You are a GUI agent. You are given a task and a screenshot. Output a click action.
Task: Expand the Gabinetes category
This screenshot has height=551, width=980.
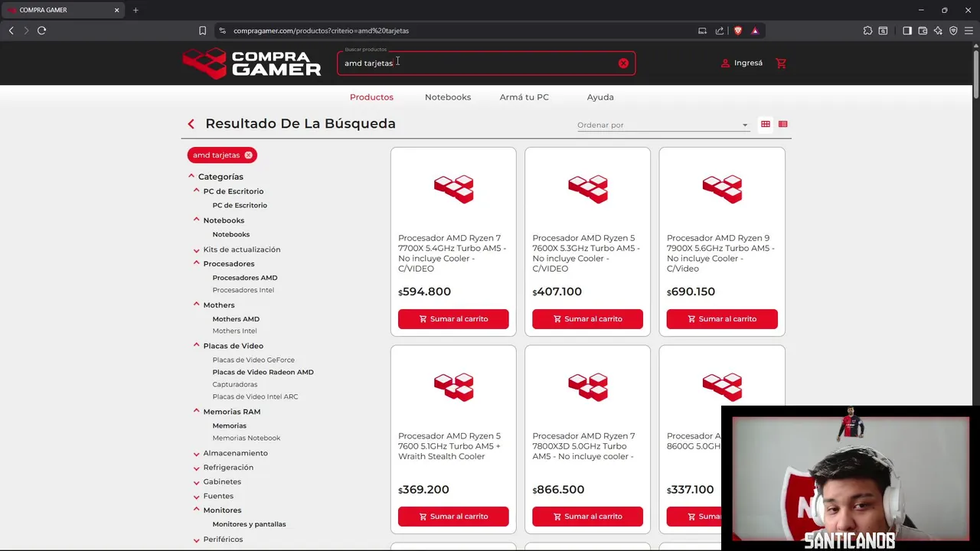click(197, 482)
